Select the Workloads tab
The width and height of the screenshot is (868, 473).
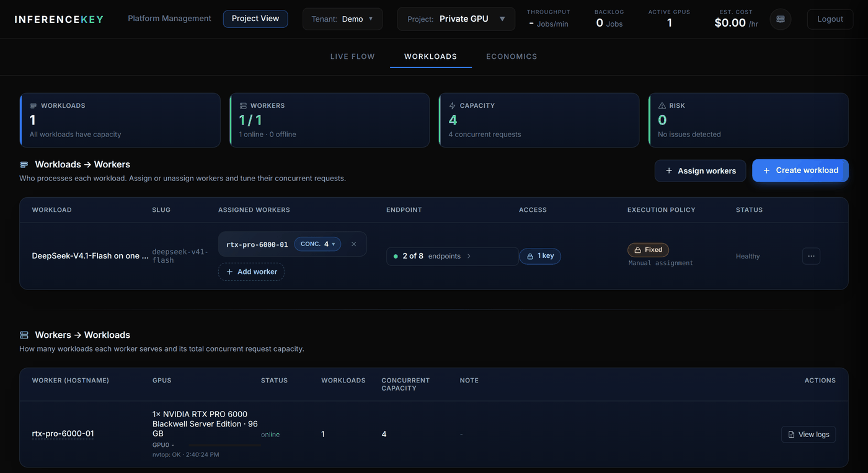tap(430, 56)
